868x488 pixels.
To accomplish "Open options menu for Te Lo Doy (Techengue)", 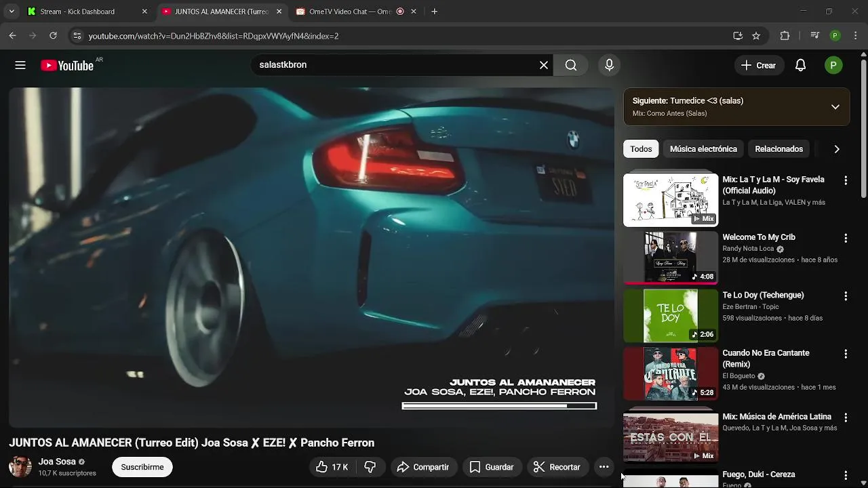I will [x=846, y=296].
